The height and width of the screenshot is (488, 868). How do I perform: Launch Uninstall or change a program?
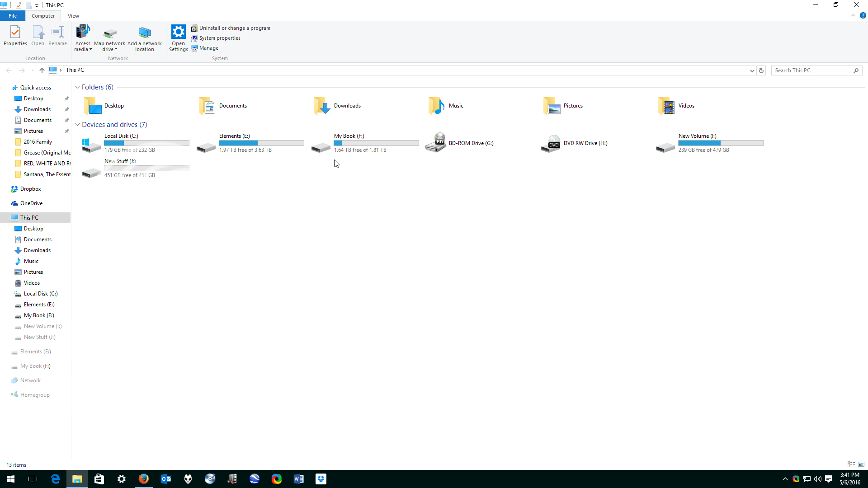231,28
